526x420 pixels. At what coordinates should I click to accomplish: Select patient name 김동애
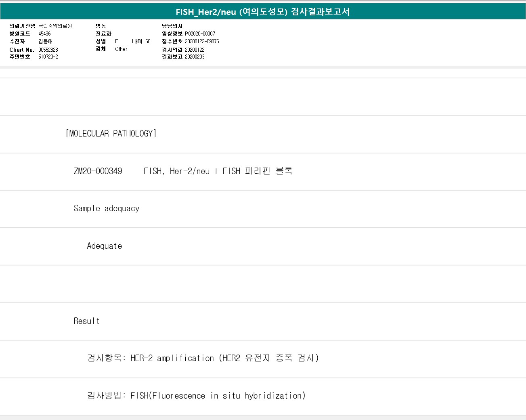pos(45,41)
